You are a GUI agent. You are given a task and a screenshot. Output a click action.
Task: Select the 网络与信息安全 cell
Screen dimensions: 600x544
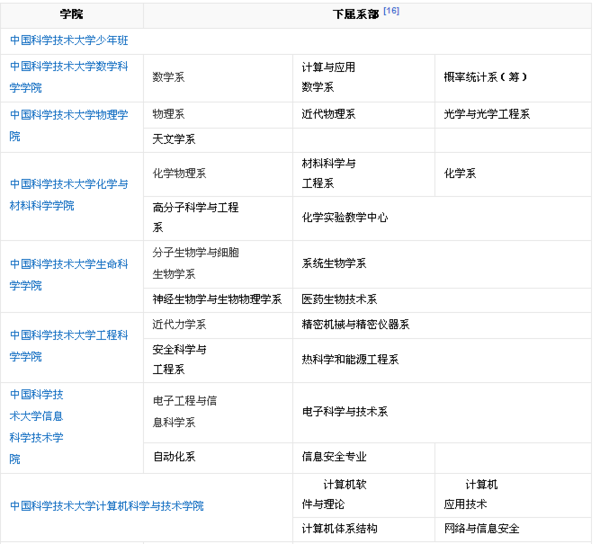pyautogui.click(x=513, y=529)
